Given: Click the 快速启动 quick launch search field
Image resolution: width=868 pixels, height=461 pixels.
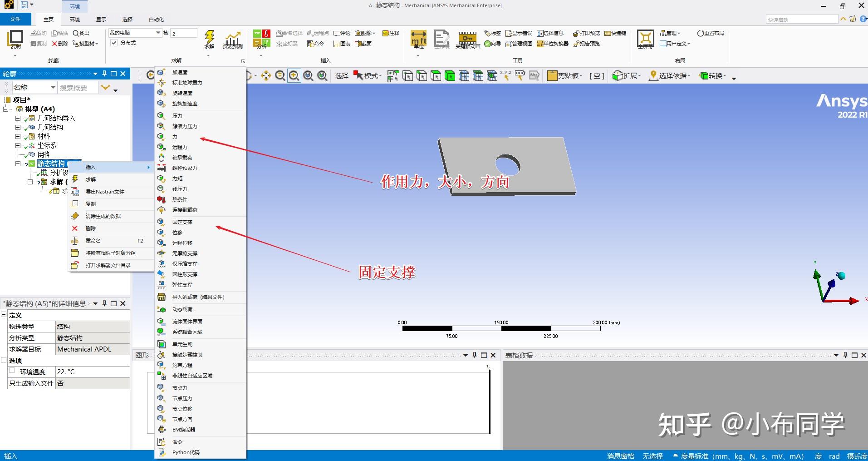Looking at the screenshot, I should (x=801, y=19).
